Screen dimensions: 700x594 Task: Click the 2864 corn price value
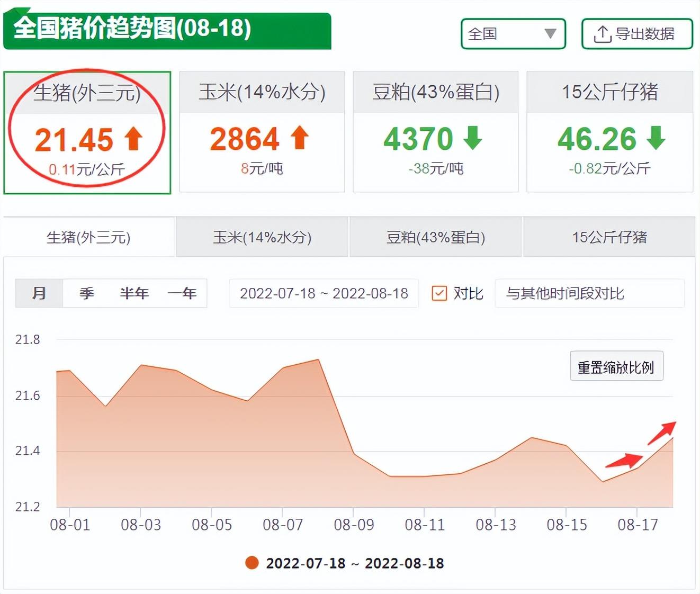click(x=245, y=139)
